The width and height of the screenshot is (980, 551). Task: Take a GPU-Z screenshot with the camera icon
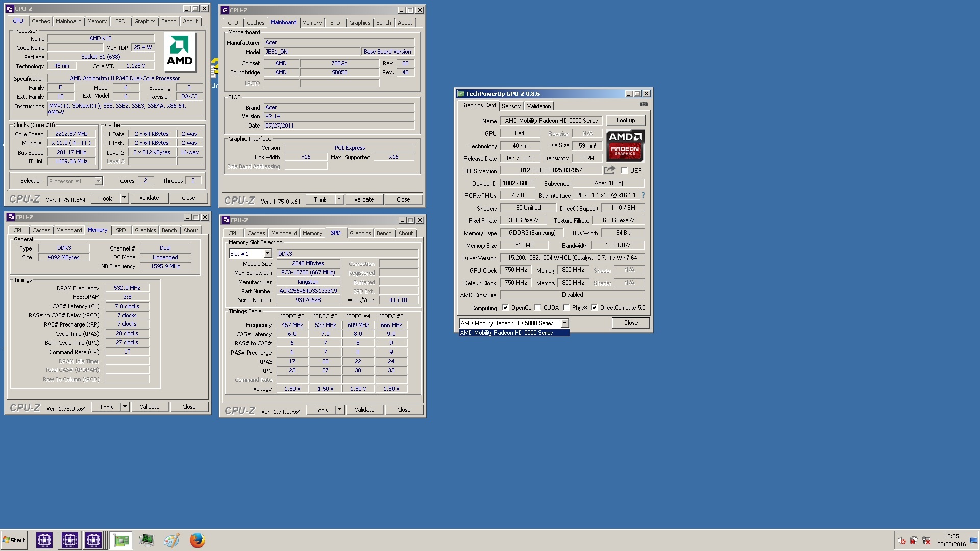tap(643, 104)
